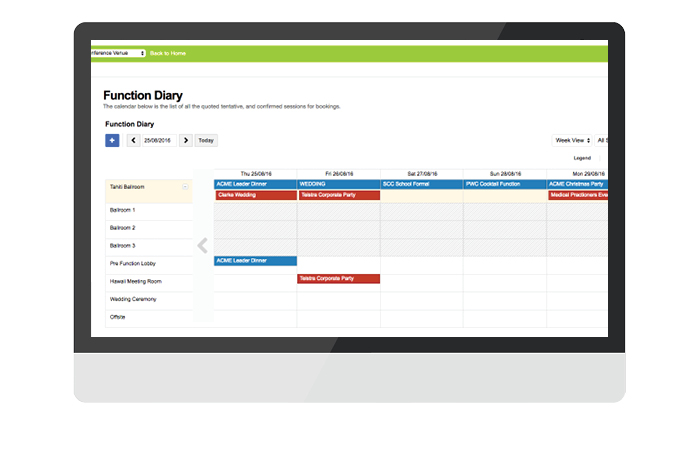Screen dimensions: 700x450
Task: Collapse the Tahiti Ballroom row group
Action: 185,187
